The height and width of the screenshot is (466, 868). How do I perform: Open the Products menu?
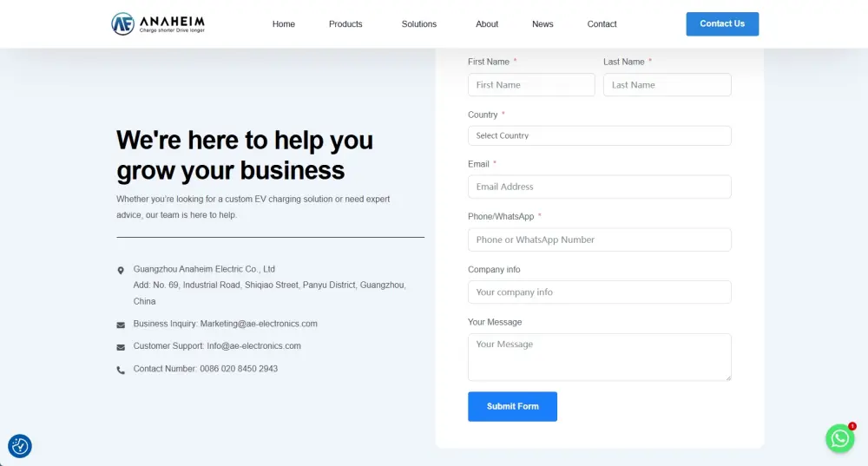345,24
